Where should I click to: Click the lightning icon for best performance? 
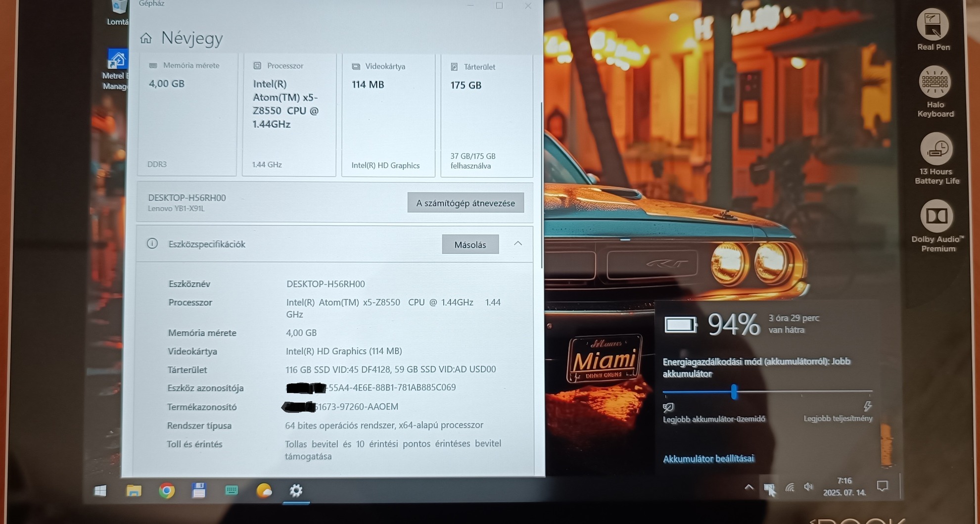(x=867, y=406)
